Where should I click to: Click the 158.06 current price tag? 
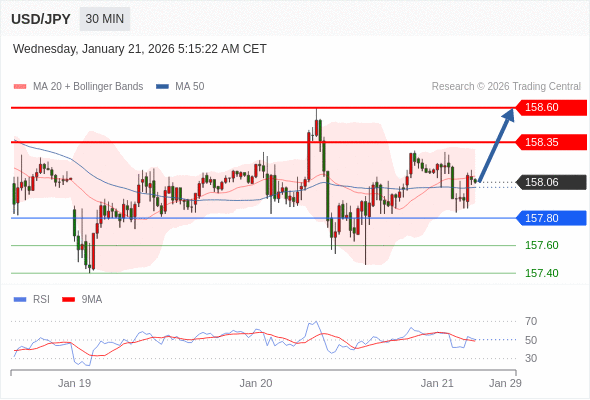point(551,182)
